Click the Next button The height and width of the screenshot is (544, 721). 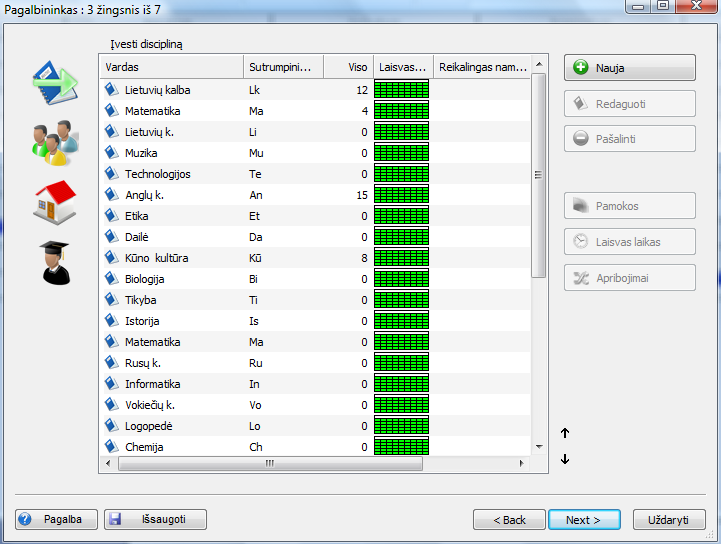584,520
